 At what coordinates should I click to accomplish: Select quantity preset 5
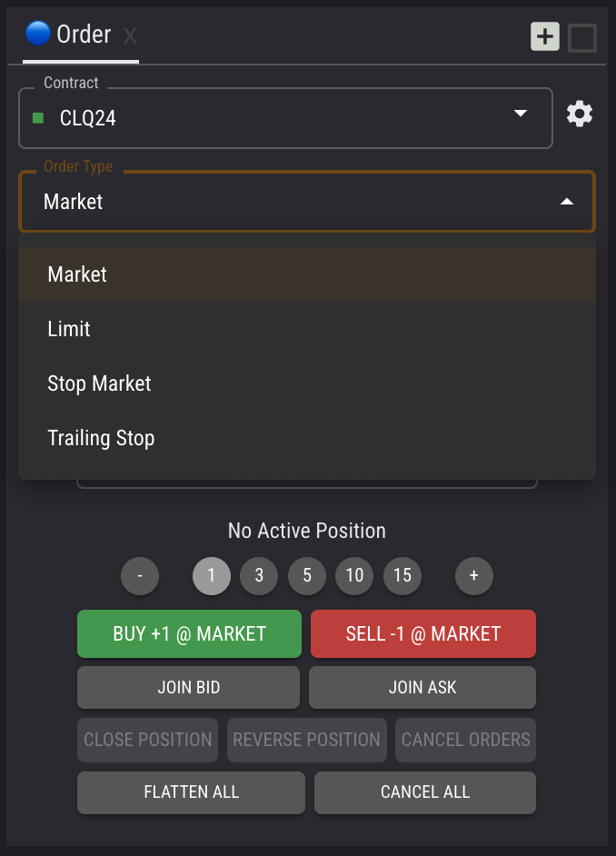click(307, 575)
